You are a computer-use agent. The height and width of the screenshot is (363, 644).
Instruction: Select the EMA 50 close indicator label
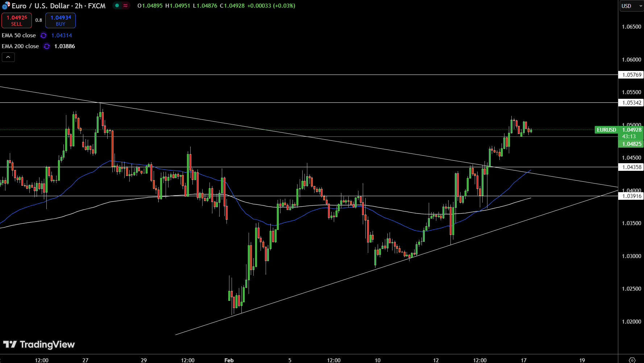(19, 35)
